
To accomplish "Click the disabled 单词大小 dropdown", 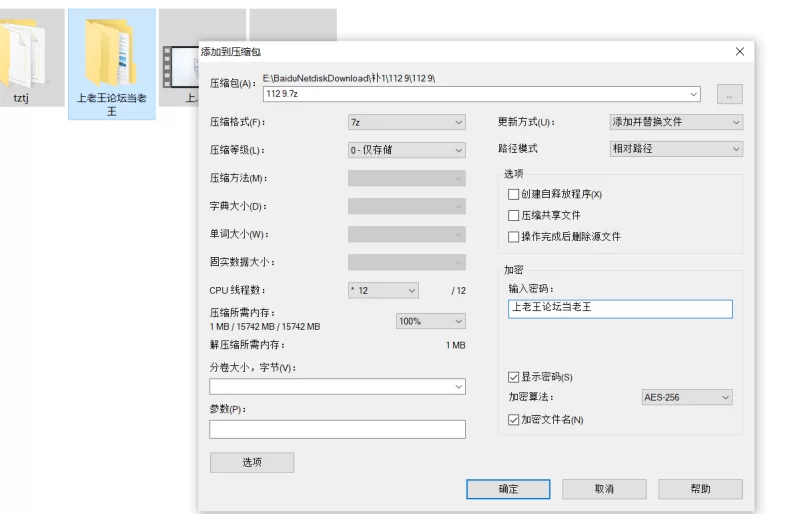I will point(407,234).
